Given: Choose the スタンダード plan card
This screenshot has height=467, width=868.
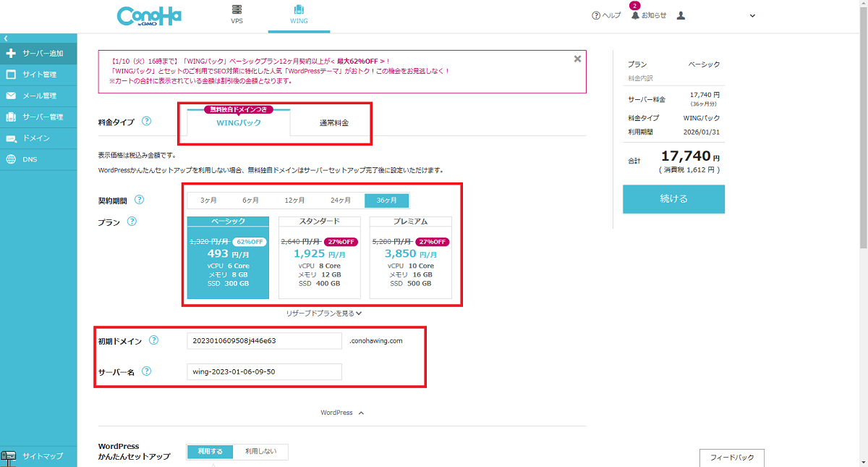Looking at the screenshot, I should click(x=319, y=257).
